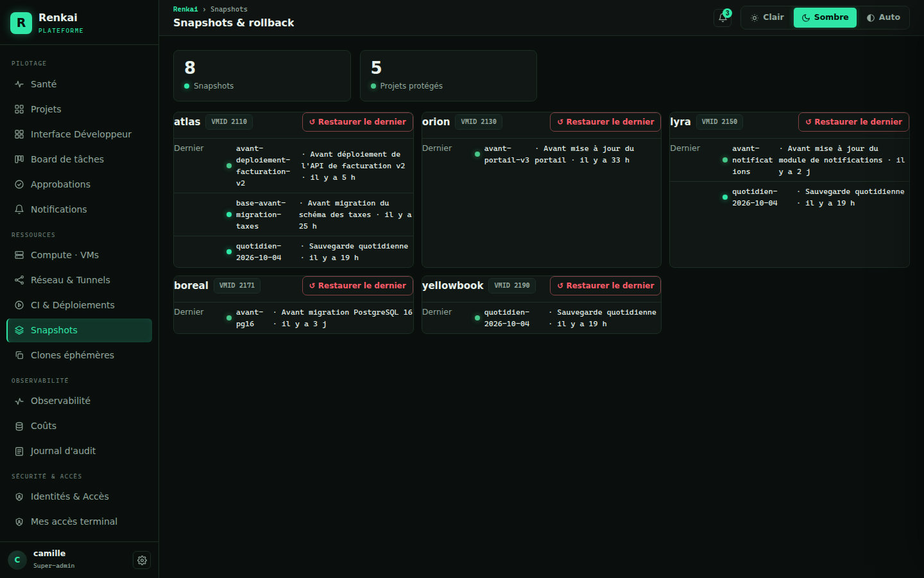The height and width of the screenshot is (578, 924).
Task: Navigate to Journal d'audit
Action: coord(80,451)
